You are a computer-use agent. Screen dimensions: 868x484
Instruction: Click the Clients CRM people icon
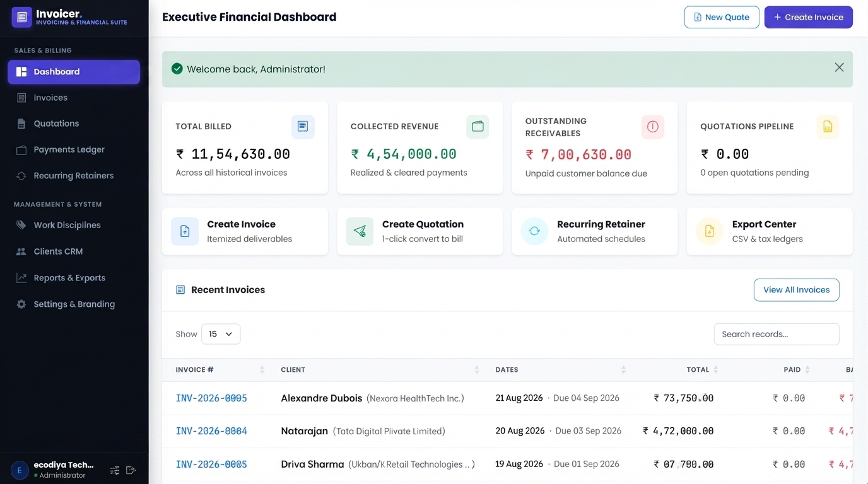(21, 251)
